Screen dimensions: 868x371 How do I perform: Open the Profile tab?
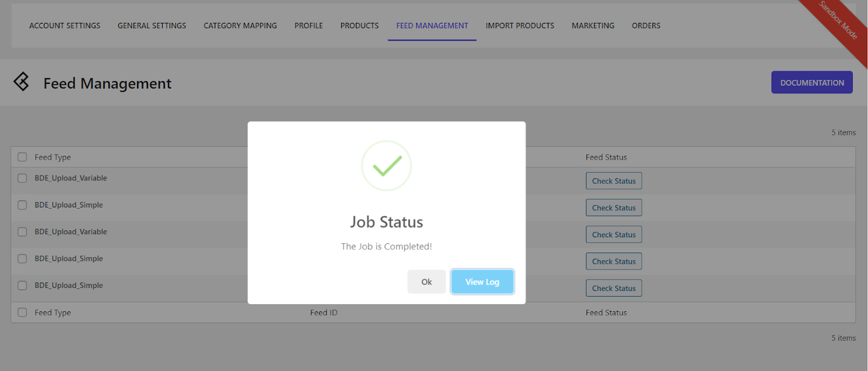pyautogui.click(x=309, y=26)
